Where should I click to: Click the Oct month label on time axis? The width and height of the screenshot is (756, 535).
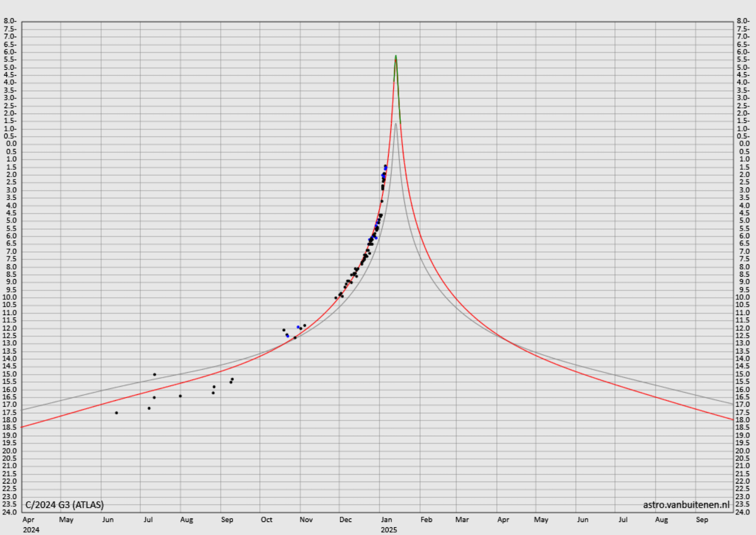266,520
